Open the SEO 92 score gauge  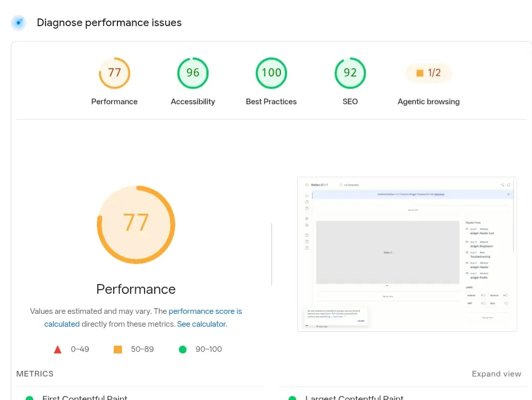click(350, 73)
